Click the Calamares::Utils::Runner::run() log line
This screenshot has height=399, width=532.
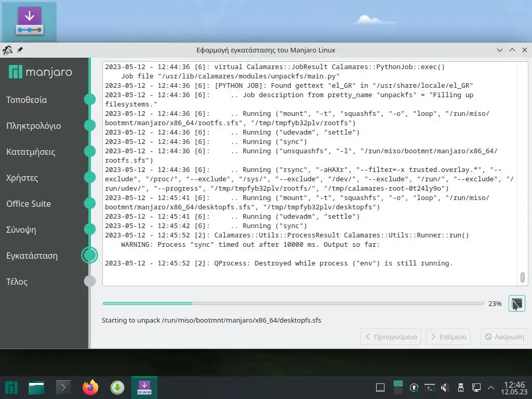tap(287, 235)
